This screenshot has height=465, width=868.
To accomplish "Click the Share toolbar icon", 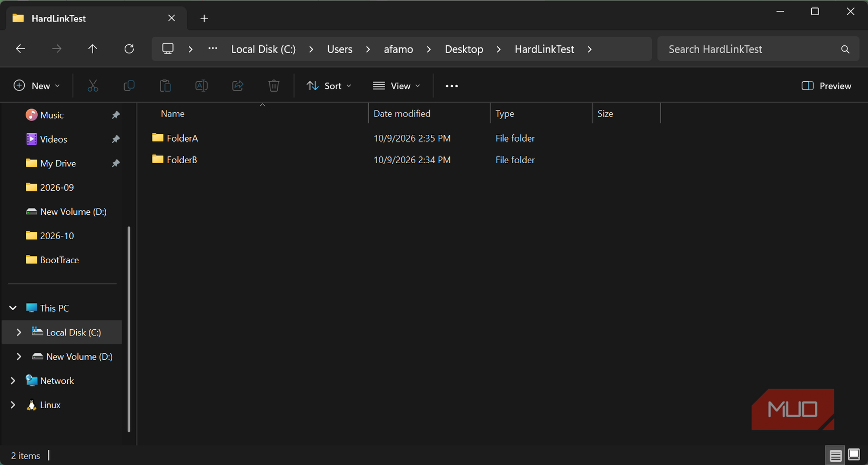I will click(238, 86).
